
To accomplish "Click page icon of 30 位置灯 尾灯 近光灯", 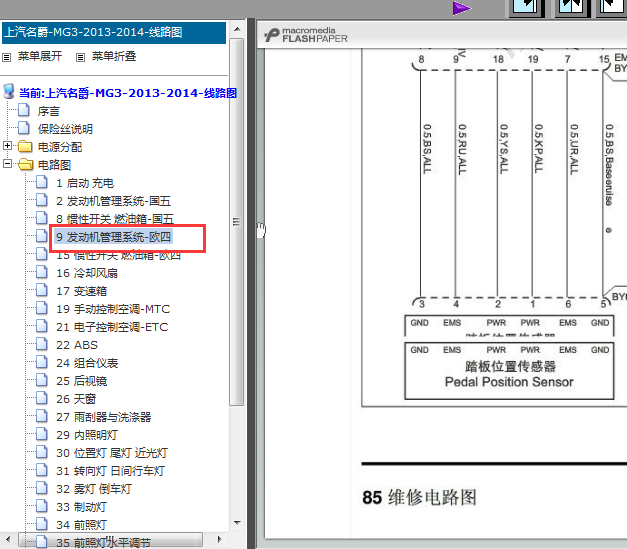I will (x=42, y=452).
